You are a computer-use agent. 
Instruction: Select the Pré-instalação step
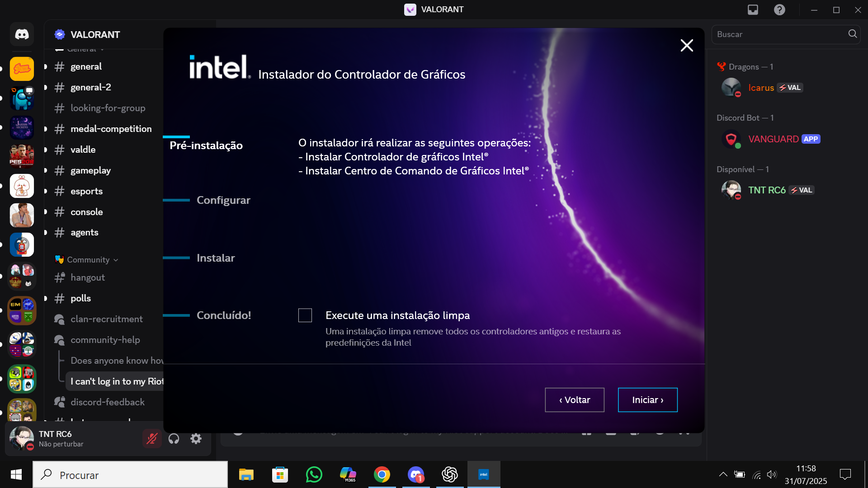pyautogui.click(x=206, y=145)
